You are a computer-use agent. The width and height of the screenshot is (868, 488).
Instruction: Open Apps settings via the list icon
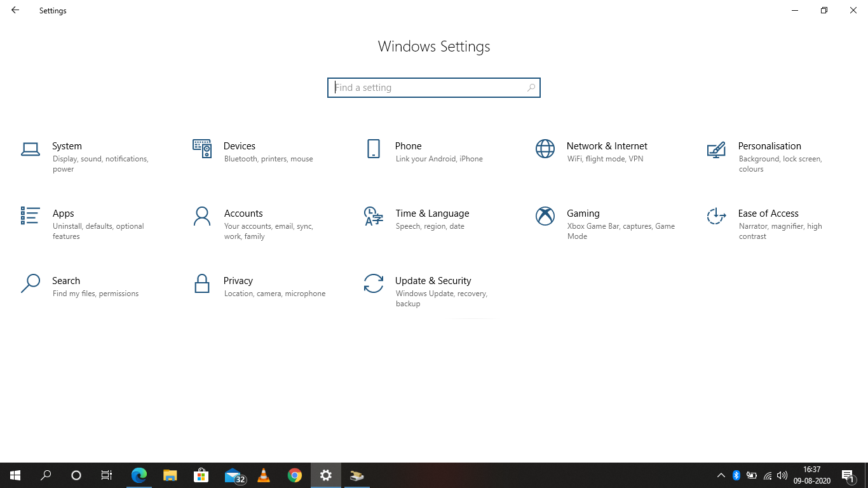point(31,215)
